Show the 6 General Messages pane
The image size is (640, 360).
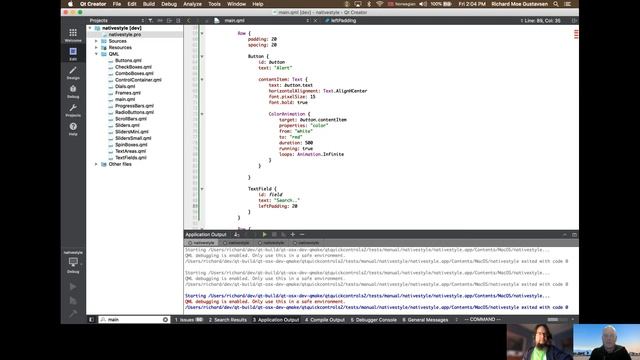425,320
